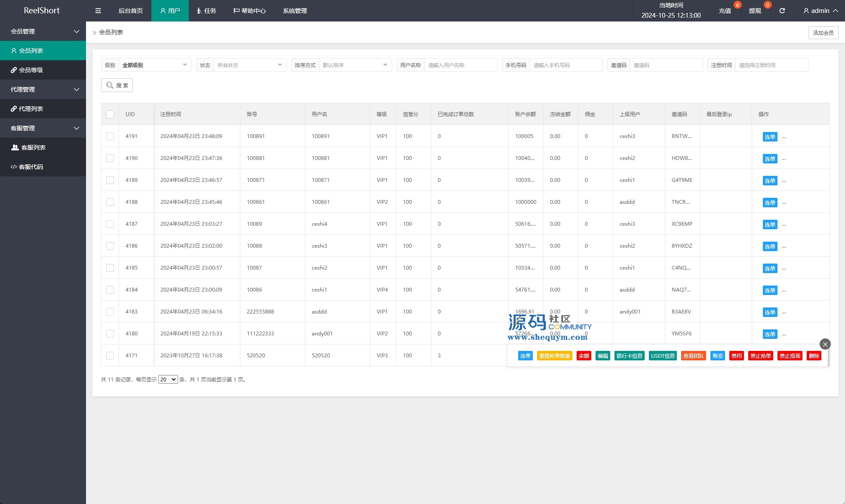The width and height of the screenshot is (845, 504).
Task: Close the row actions popup
Action: point(825,344)
